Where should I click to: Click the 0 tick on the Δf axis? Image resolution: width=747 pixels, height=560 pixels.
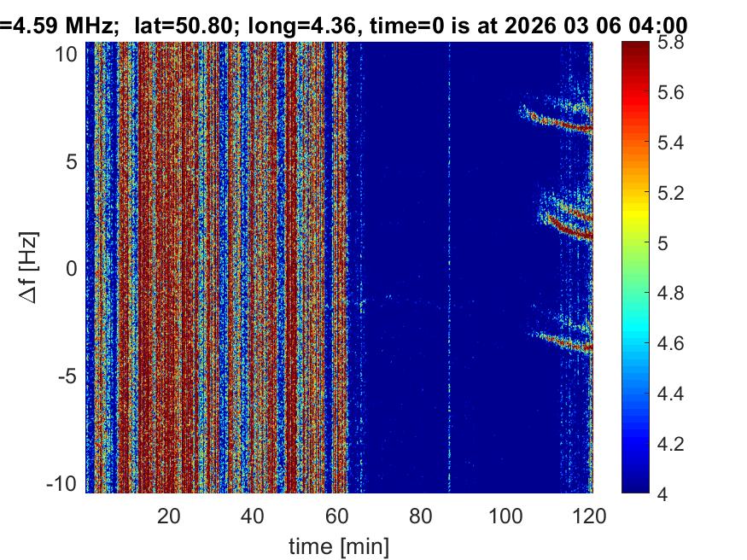click(73, 268)
